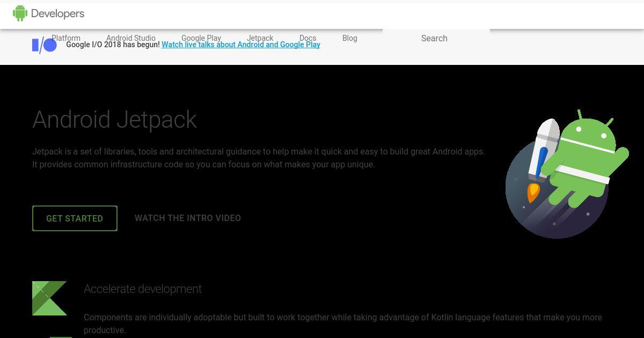The image size is (644, 338).
Task: Open the Platform menu item
Action: tap(66, 38)
